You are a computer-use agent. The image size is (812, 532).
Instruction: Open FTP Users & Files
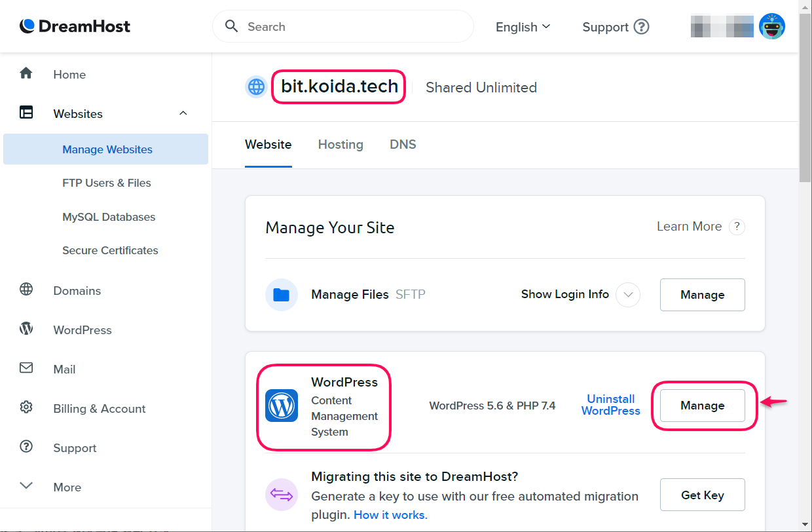coord(107,183)
